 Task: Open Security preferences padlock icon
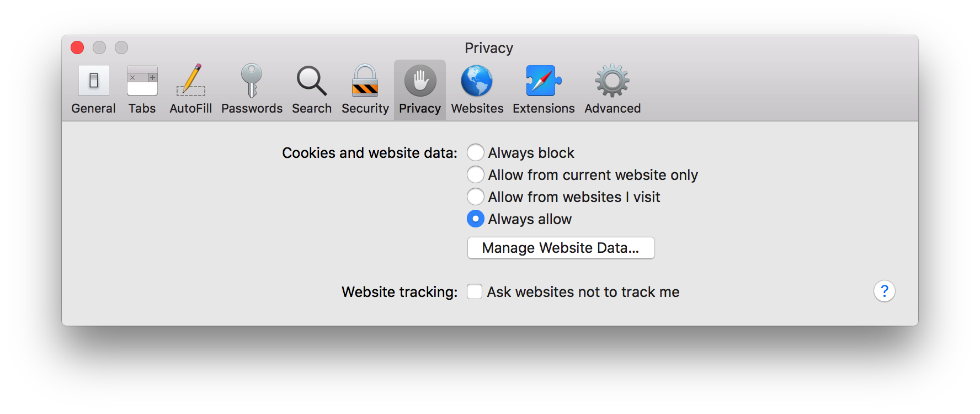[x=365, y=81]
